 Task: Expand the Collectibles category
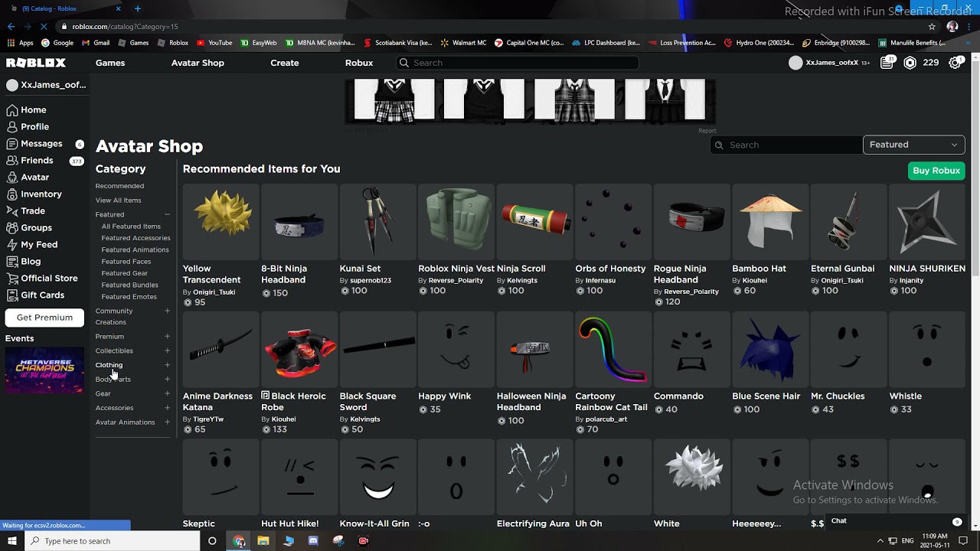point(167,350)
